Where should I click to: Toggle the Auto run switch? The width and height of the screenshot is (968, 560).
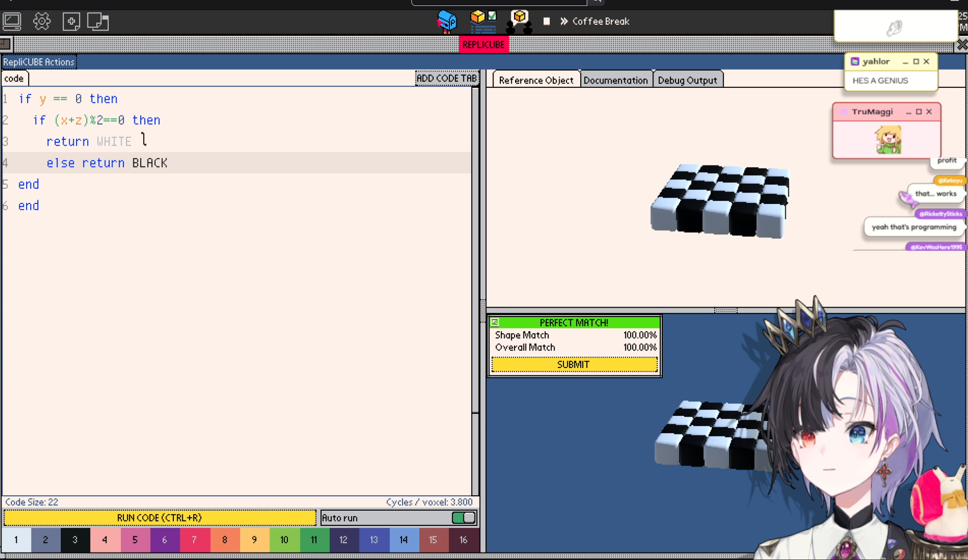463,518
